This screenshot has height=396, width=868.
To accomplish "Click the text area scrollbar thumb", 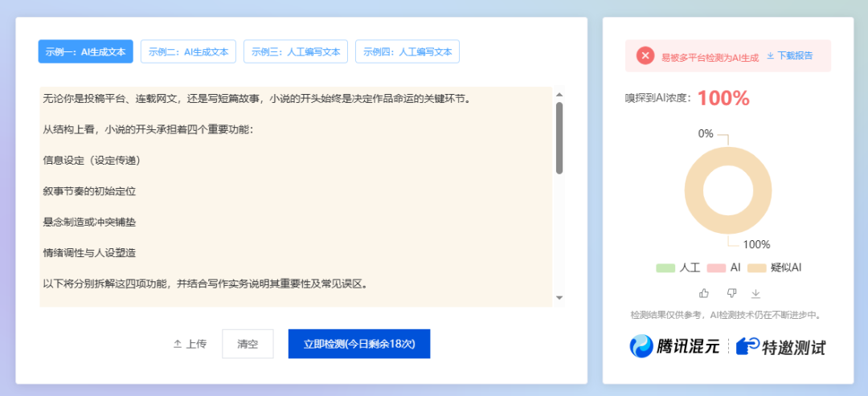I will pos(559,137).
